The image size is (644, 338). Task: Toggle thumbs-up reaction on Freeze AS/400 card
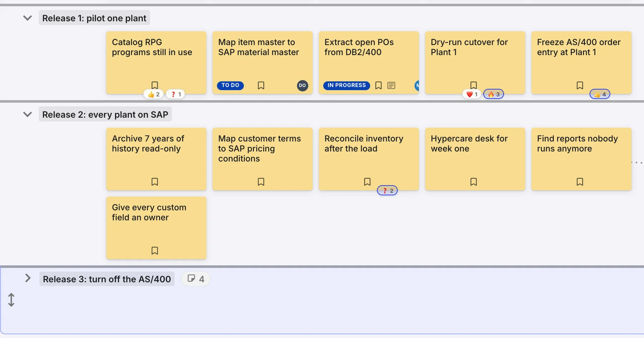pyautogui.click(x=600, y=94)
